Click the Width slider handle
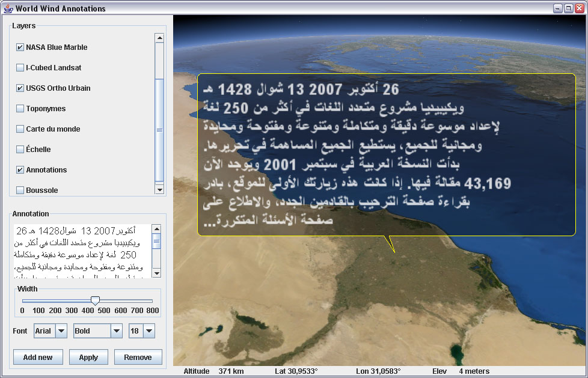Image resolution: width=588 pixels, height=378 pixels. [95, 300]
